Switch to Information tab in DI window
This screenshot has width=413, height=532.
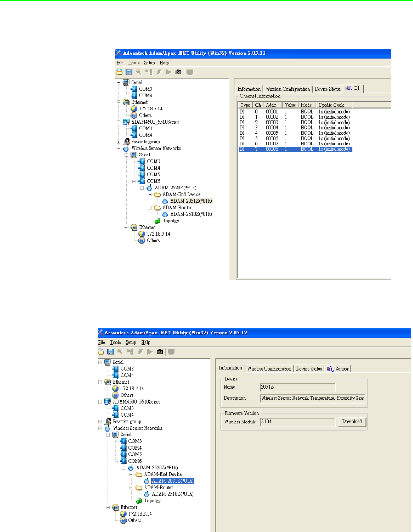tap(249, 89)
